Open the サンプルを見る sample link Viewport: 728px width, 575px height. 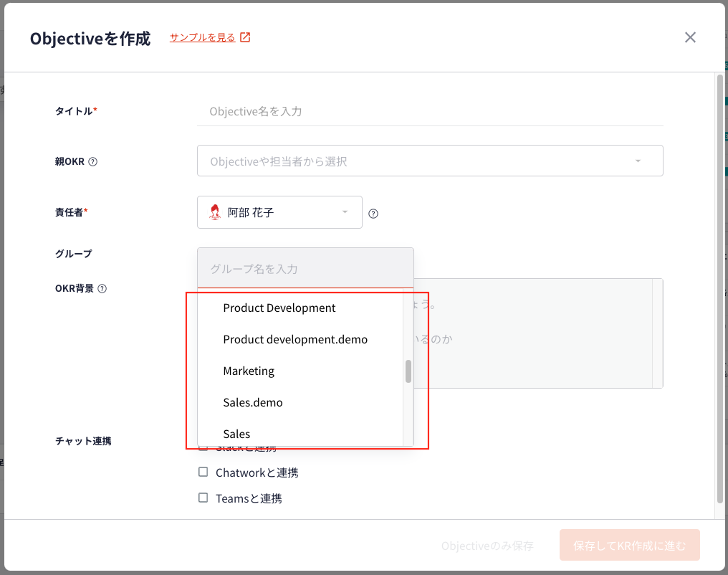[x=203, y=37]
